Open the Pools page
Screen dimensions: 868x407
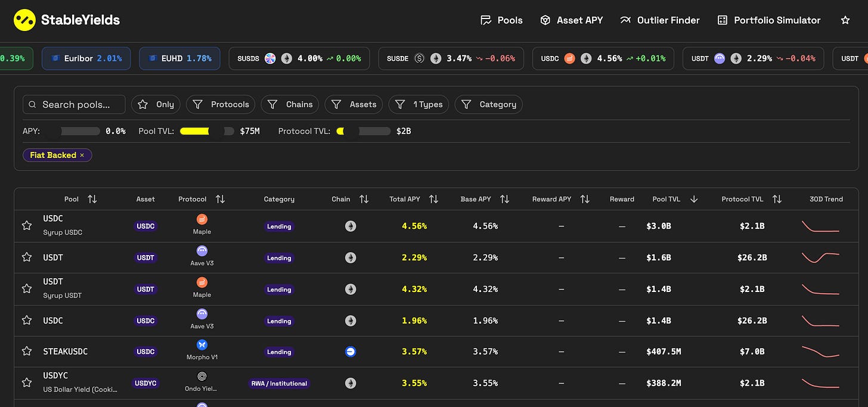pyautogui.click(x=501, y=20)
